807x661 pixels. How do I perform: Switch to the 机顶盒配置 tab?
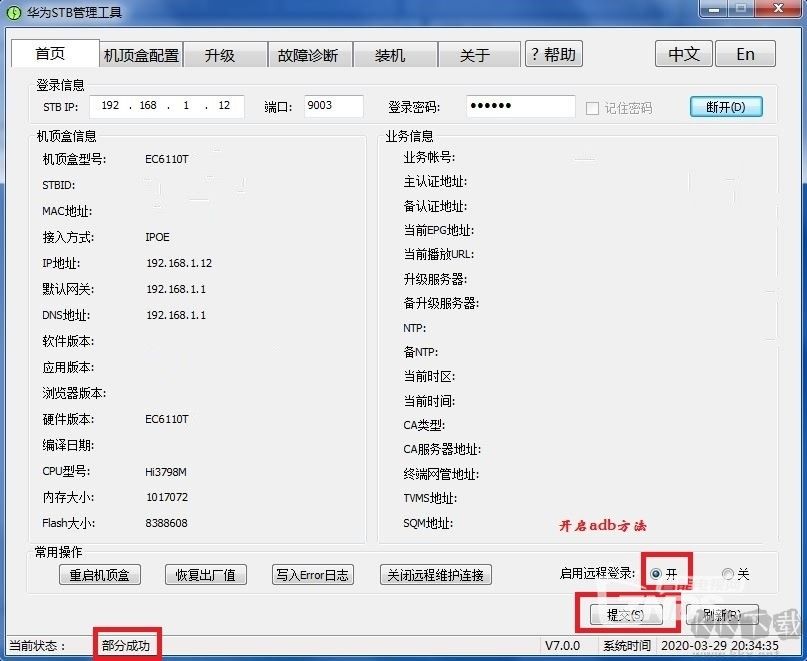[140, 55]
